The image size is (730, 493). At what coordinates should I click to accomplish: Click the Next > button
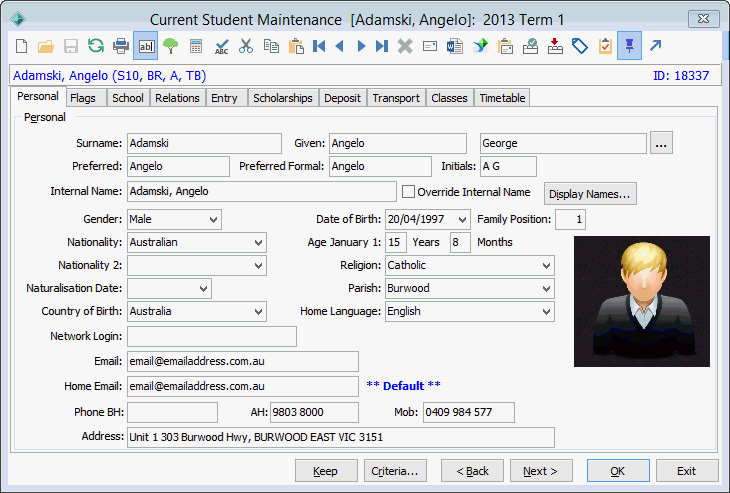click(x=541, y=471)
